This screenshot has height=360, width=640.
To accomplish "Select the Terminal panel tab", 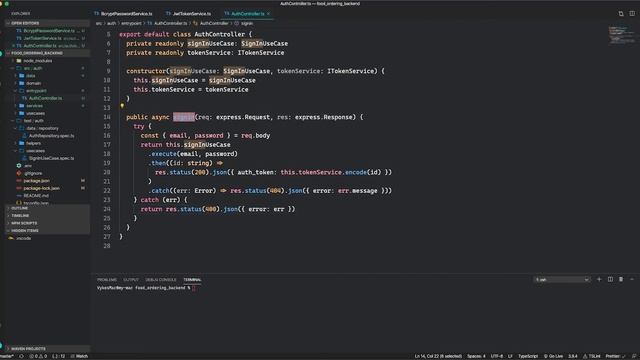I will (192, 280).
